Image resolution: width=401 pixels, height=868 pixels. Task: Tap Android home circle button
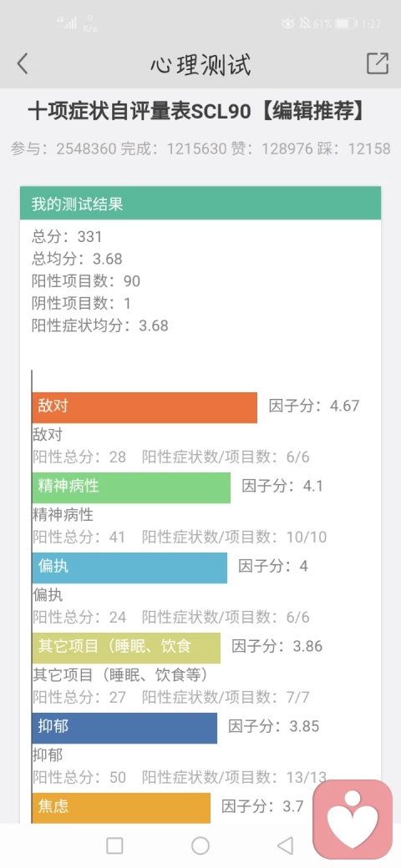[200, 845]
